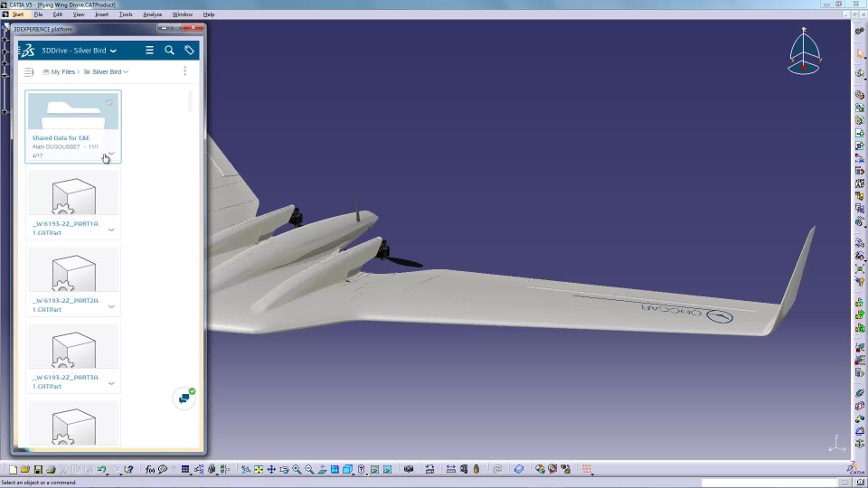Click the Design Table grid icon
The image size is (868, 488).
(x=184, y=469)
